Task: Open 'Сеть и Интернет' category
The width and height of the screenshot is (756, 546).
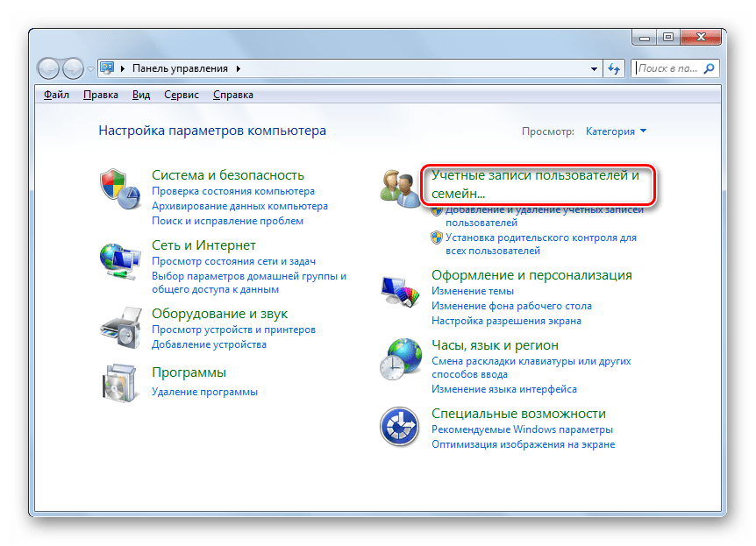Action: pyautogui.click(x=204, y=245)
